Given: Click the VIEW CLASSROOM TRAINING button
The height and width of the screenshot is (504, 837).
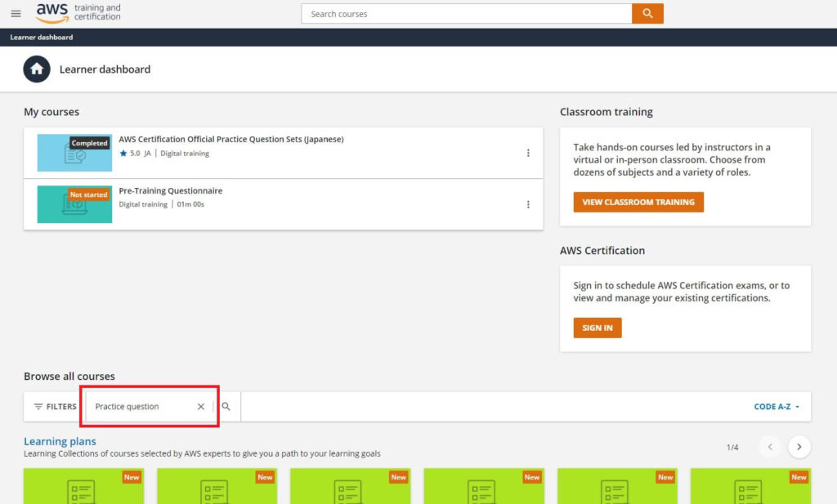Looking at the screenshot, I should coord(638,202).
